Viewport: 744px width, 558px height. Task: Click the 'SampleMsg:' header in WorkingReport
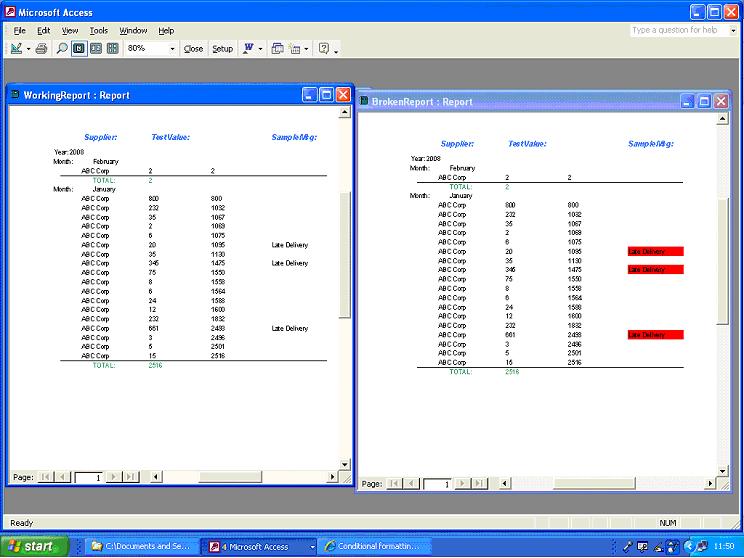point(294,137)
